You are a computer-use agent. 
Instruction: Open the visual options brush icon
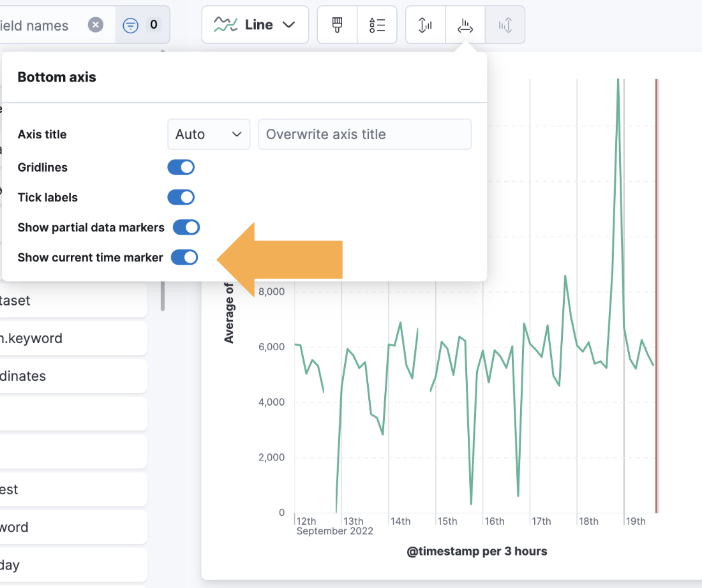pos(337,25)
